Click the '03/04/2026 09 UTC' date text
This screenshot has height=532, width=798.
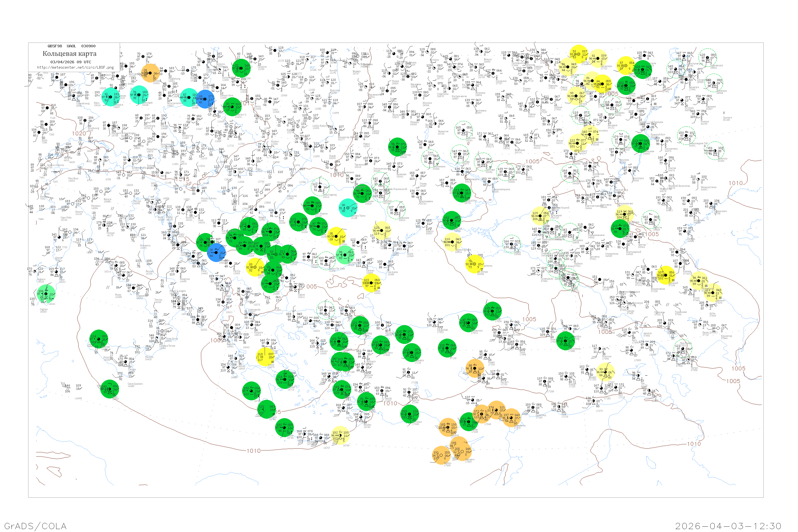pyautogui.click(x=70, y=62)
